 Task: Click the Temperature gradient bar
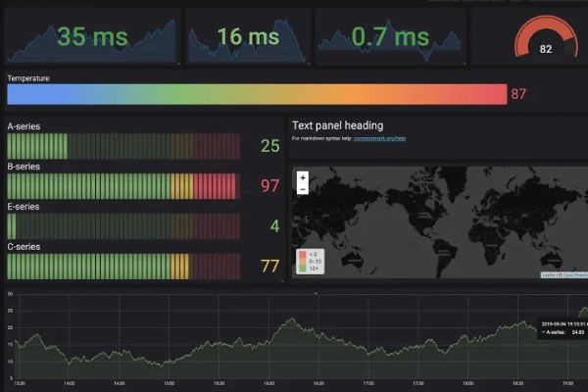coord(257,94)
